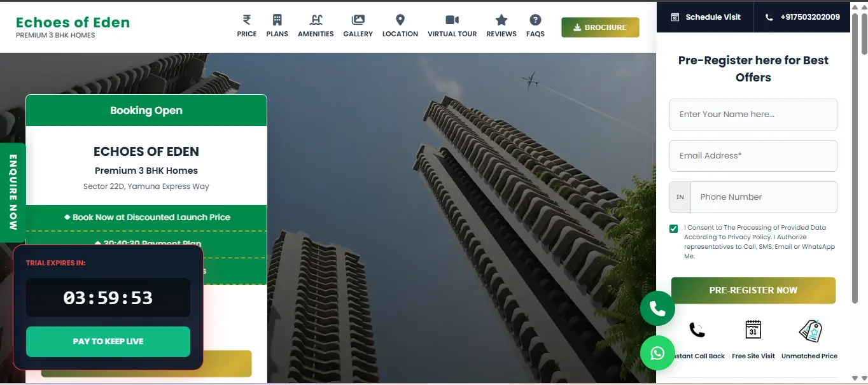The height and width of the screenshot is (385, 868).
Task: Click the Echoes of Eden logo
Action: click(x=73, y=27)
